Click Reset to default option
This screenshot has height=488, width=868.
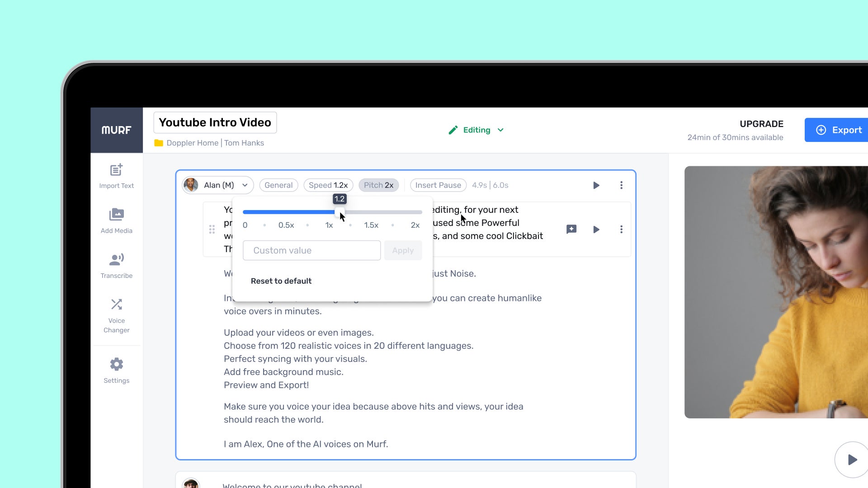pyautogui.click(x=281, y=281)
